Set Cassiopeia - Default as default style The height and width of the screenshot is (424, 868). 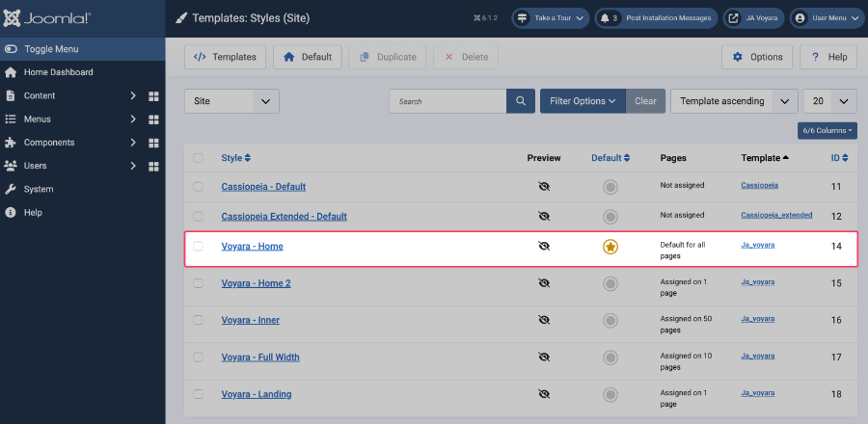(x=610, y=187)
